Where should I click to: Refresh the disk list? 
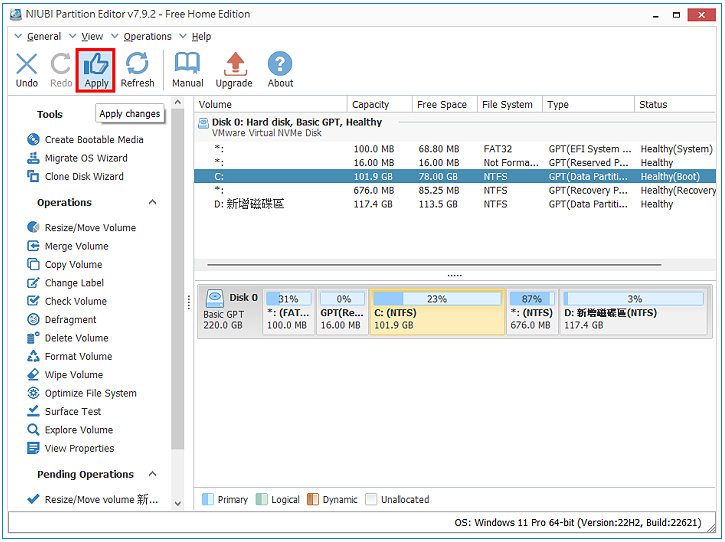click(x=137, y=69)
